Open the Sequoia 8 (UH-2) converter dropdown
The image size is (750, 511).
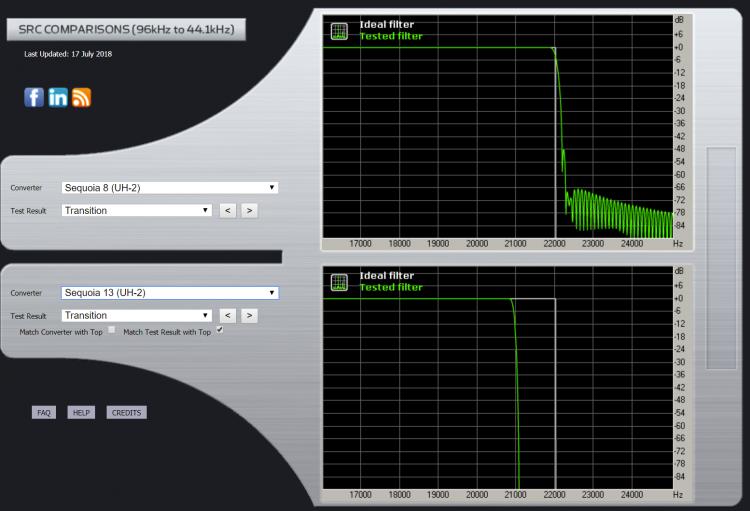pyautogui.click(x=170, y=188)
